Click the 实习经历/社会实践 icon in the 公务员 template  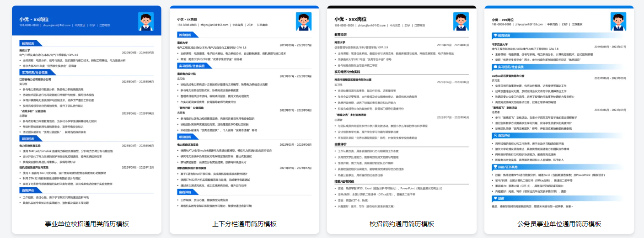pyautogui.click(x=495, y=67)
